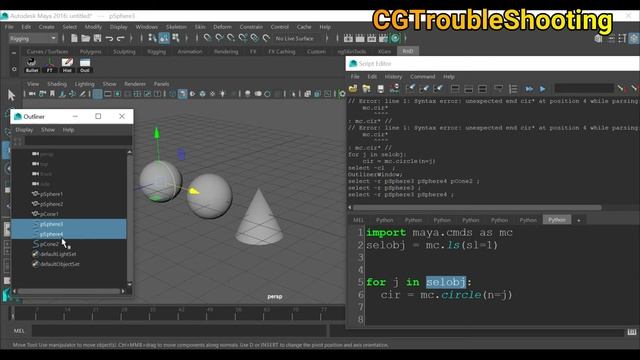Image resolution: width=640 pixels, height=360 pixels.
Task: Toggle the shelf collapse circle button at left
Action: pos(14,69)
